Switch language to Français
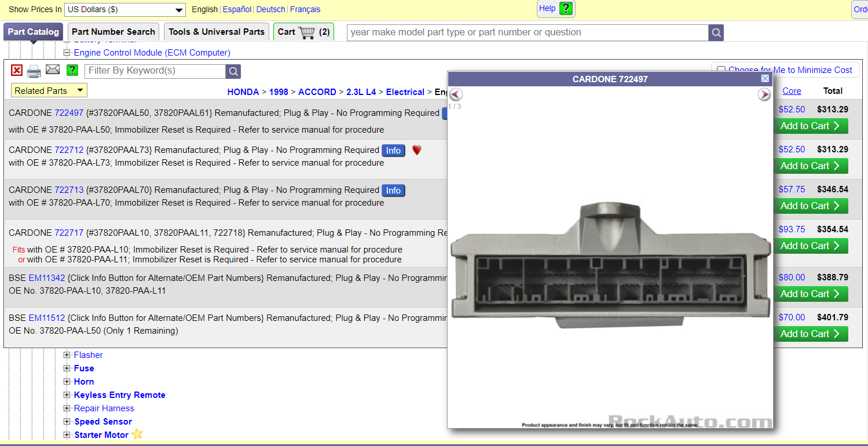 click(x=305, y=9)
